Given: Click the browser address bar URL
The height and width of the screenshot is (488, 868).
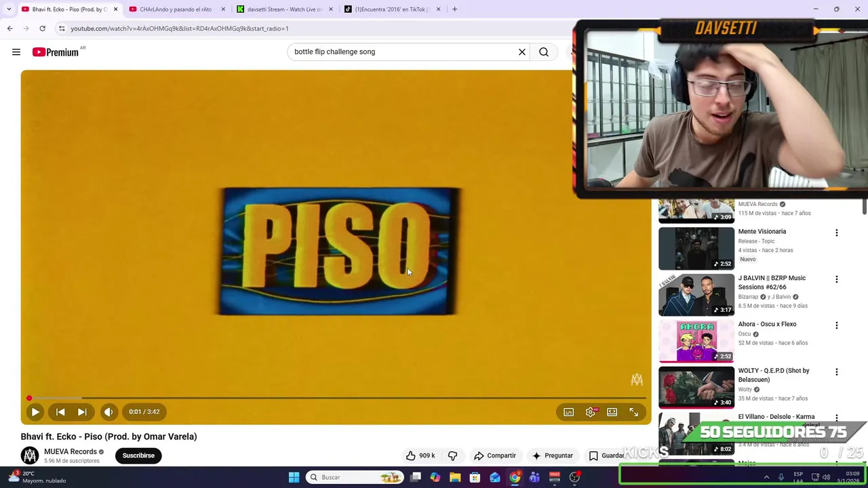Looking at the screenshot, I should pyautogui.click(x=180, y=28).
